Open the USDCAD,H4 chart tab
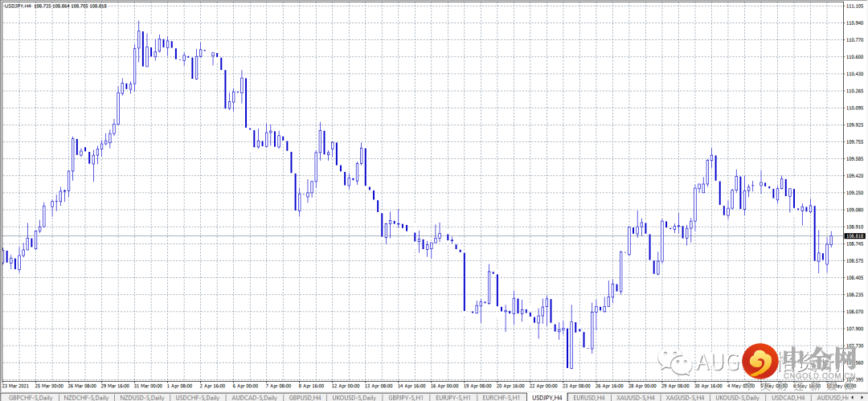The height and width of the screenshot is (401, 868). 788,398
